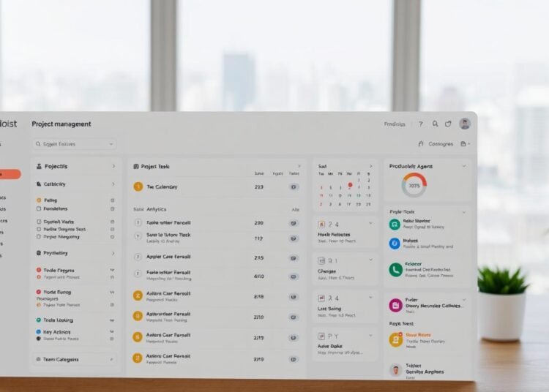This screenshot has width=549, height=392.
Task: Click the All link beside Anlytics
Action: click(295, 209)
